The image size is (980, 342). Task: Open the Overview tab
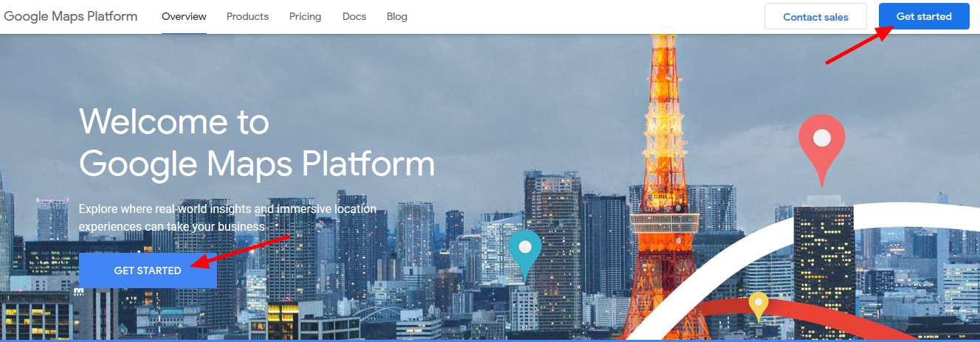(x=184, y=16)
